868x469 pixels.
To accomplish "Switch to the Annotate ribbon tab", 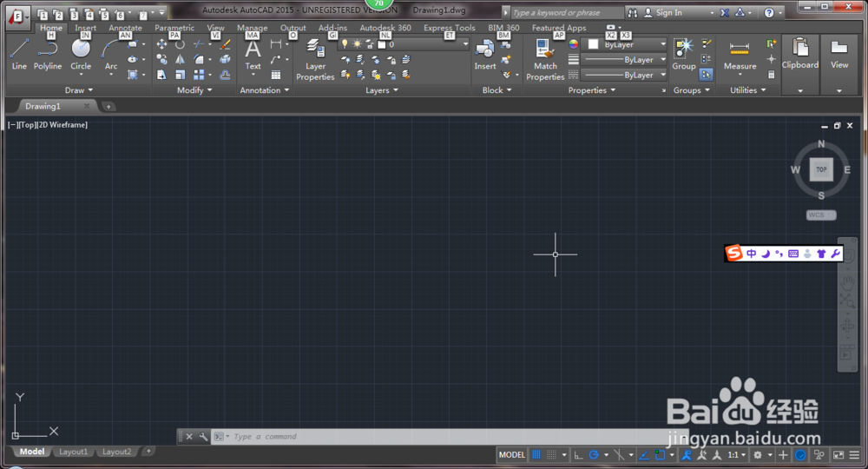I will 125,28.
